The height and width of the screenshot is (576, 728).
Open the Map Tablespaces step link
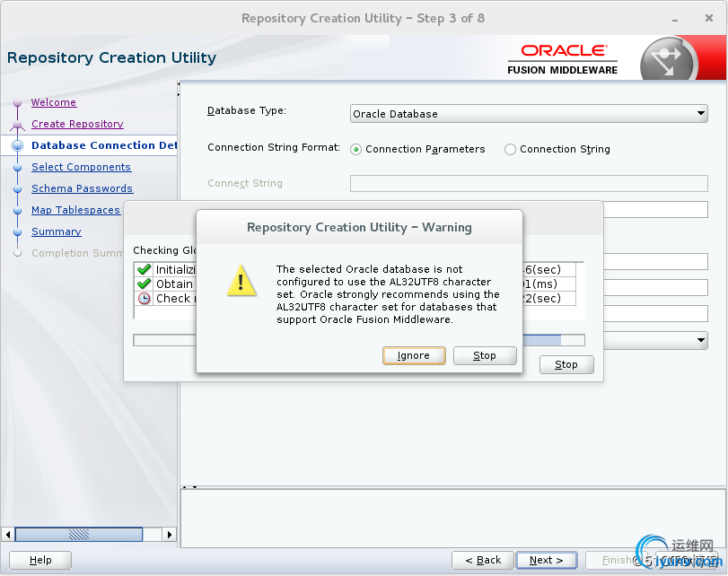coord(75,210)
